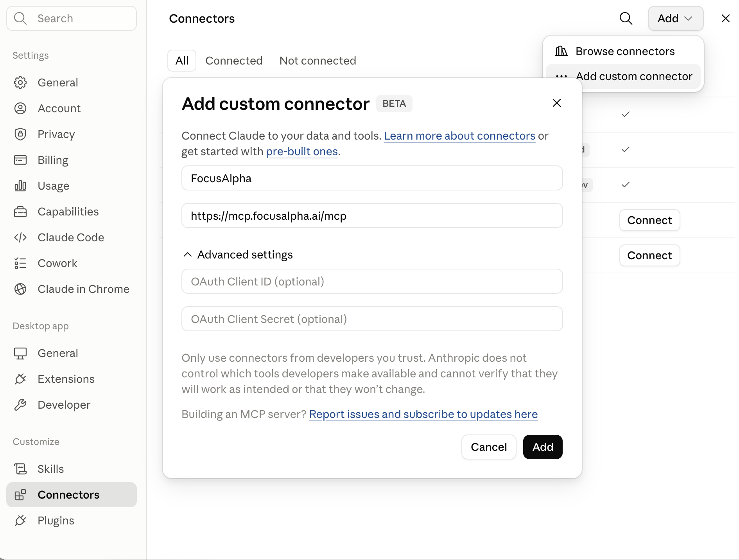The height and width of the screenshot is (560, 739).
Task: Select the All tab
Action: coord(182,61)
